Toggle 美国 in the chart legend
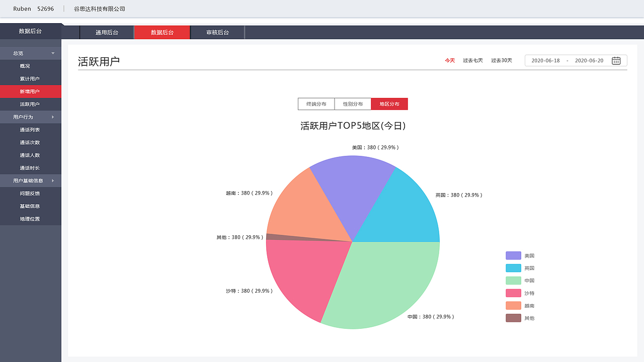Screen dimensions: 644x362 [x=520, y=255]
